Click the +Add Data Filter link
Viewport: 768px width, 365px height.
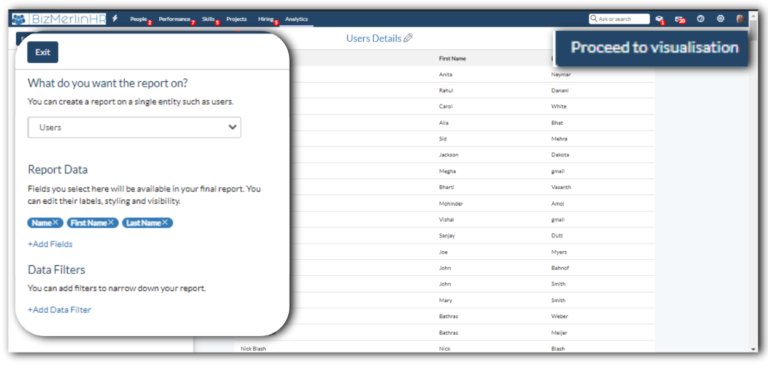[x=59, y=310]
